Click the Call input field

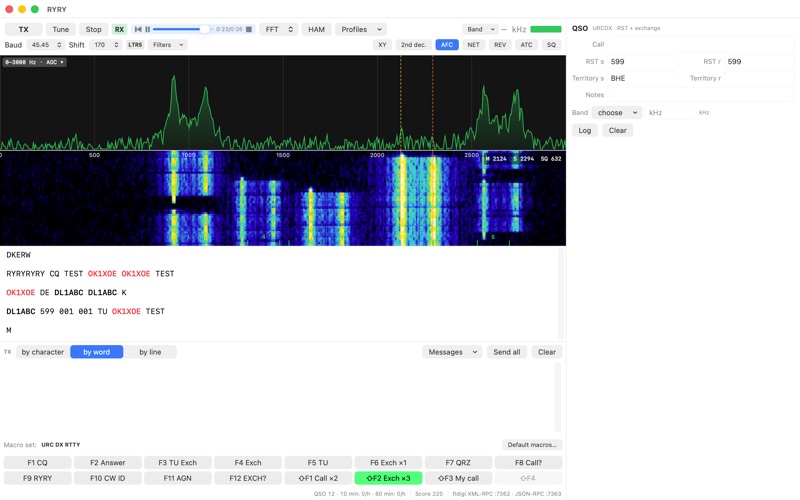pyautogui.click(x=701, y=44)
